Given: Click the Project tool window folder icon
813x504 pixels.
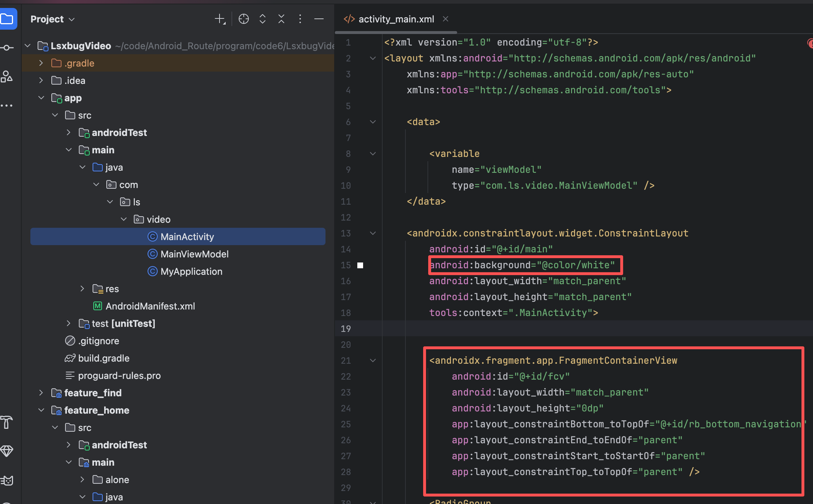Looking at the screenshot, I should (7, 19).
